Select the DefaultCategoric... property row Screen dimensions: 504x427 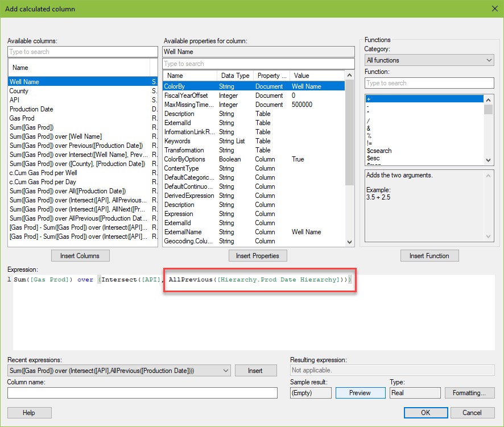[254, 177]
